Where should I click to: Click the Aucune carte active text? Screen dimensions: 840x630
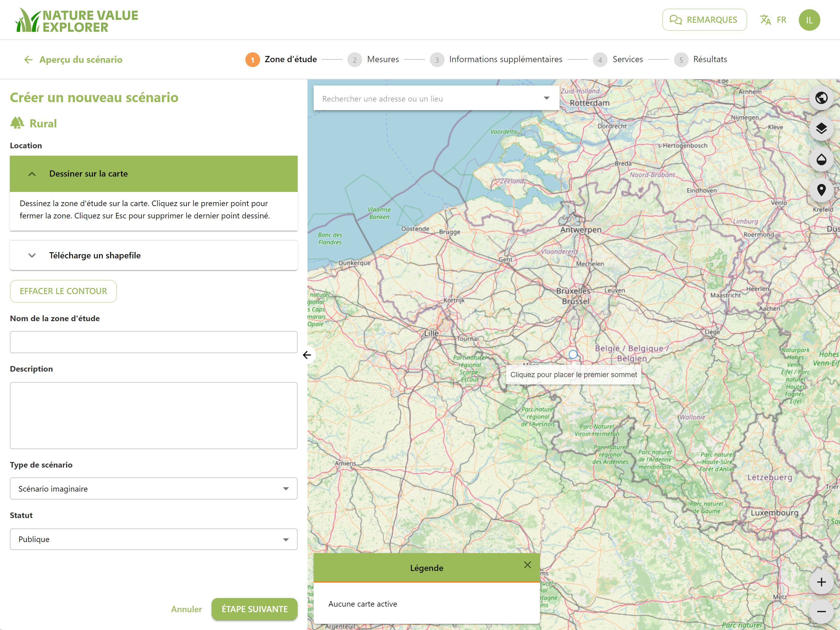tap(363, 604)
